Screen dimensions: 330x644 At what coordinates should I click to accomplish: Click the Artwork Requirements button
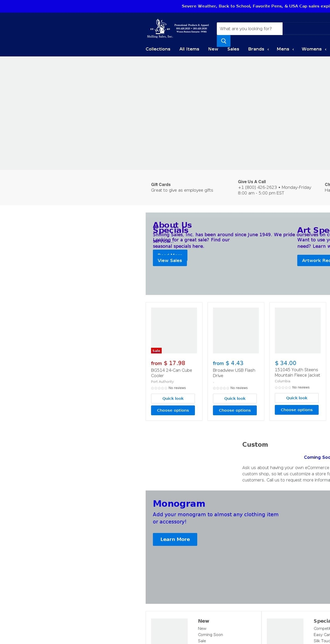pos(313,260)
